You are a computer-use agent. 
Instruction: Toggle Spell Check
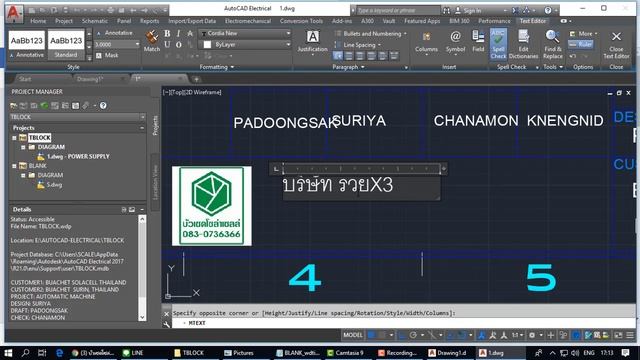pyautogui.click(x=498, y=44)
